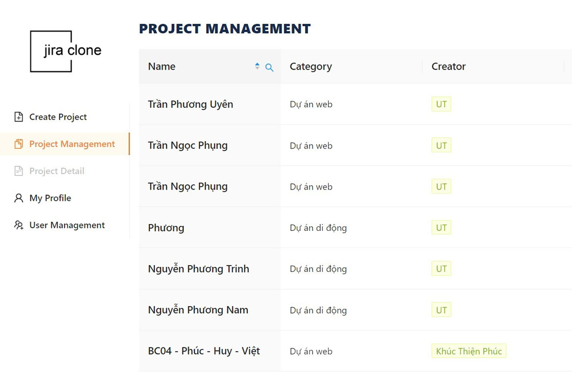Open the search icon beside Name column
Viewport: 572px width, 392px height.
pos(269,67)
